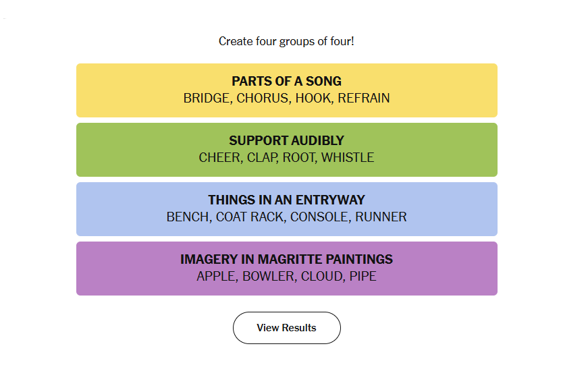This screenshot has width=588, height=392.
Task: Click the word CHEER in green group
Action: [x=221, y=157]
